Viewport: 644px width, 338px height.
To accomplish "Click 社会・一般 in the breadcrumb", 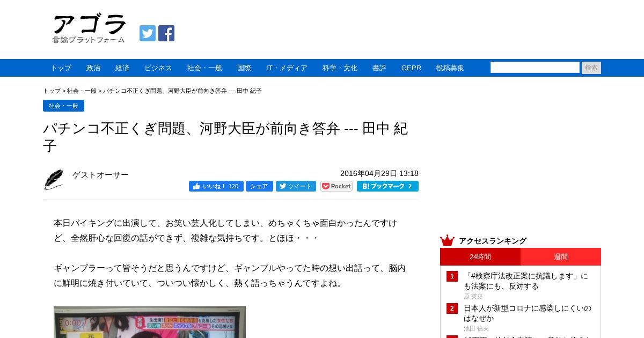I will pos(82,91).
